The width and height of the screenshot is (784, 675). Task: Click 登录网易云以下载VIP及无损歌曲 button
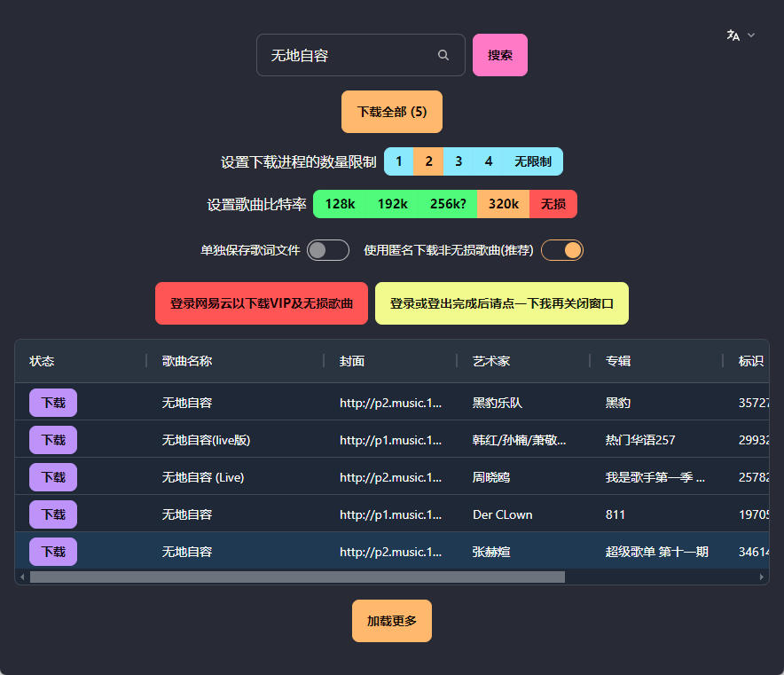pos(262,303)
